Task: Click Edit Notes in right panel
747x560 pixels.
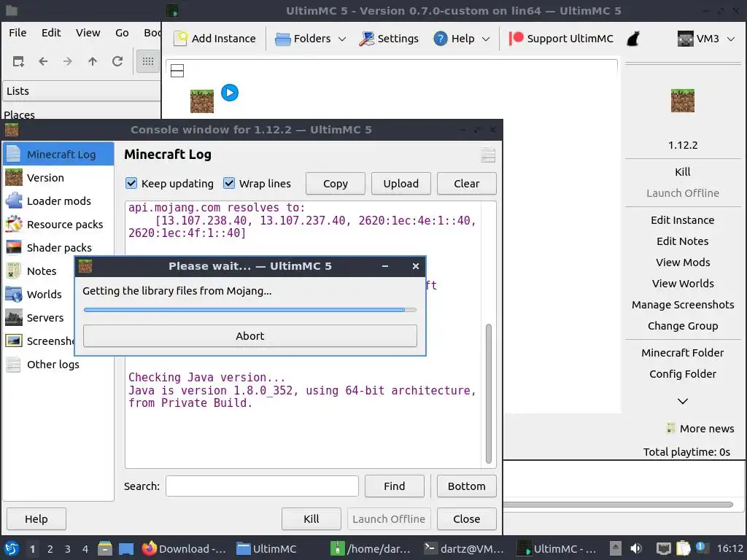Action: (683, 241)
